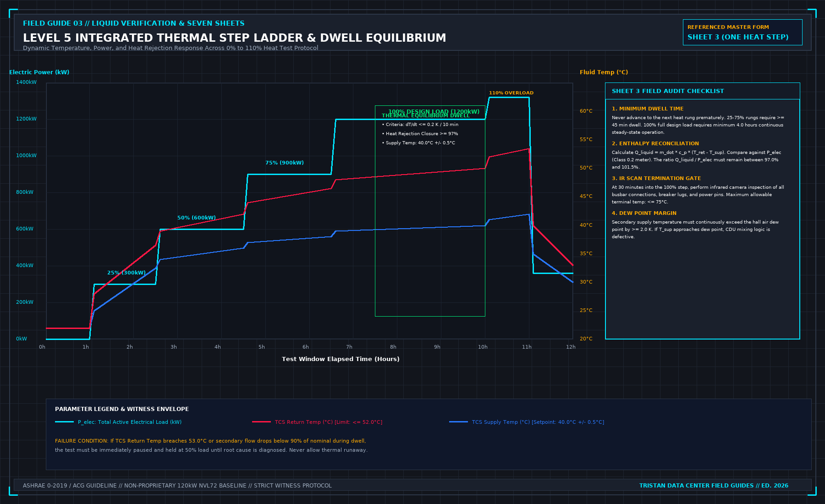Click the '2. ENTHALPY RECONCILIATION' checklist heading

[x=655, y=143]
